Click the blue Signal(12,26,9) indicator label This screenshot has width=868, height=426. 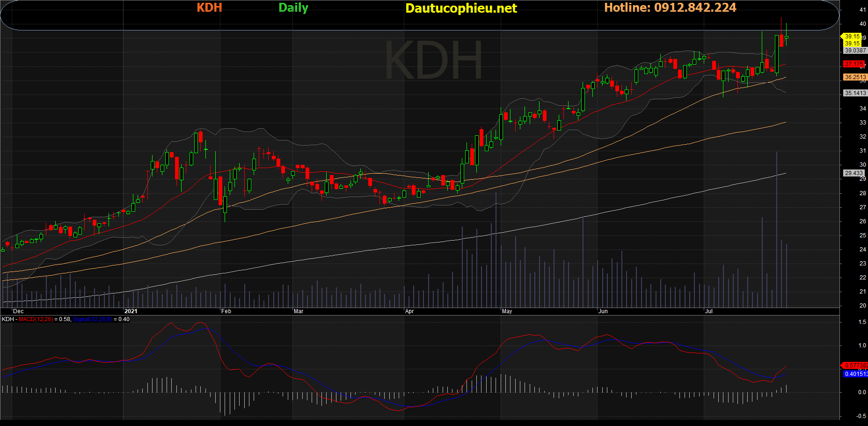(x=93, y=319)
